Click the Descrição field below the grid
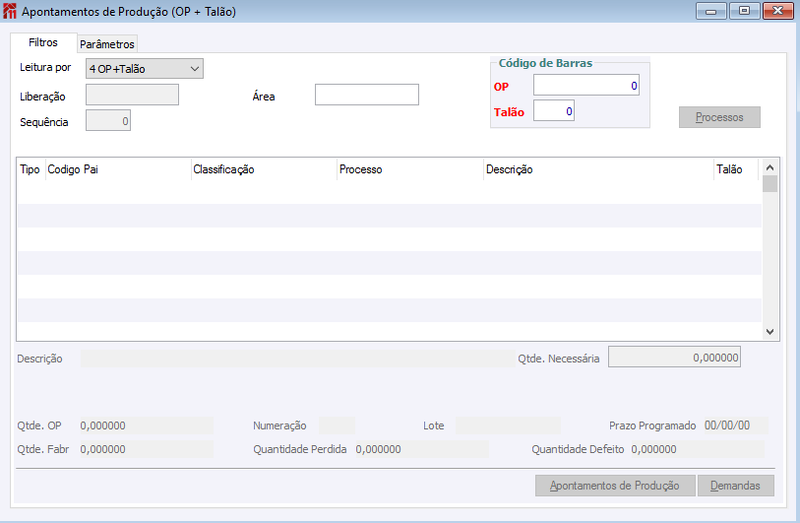The image size is (800, 523). pyautogui.click(x=298, y=359)
